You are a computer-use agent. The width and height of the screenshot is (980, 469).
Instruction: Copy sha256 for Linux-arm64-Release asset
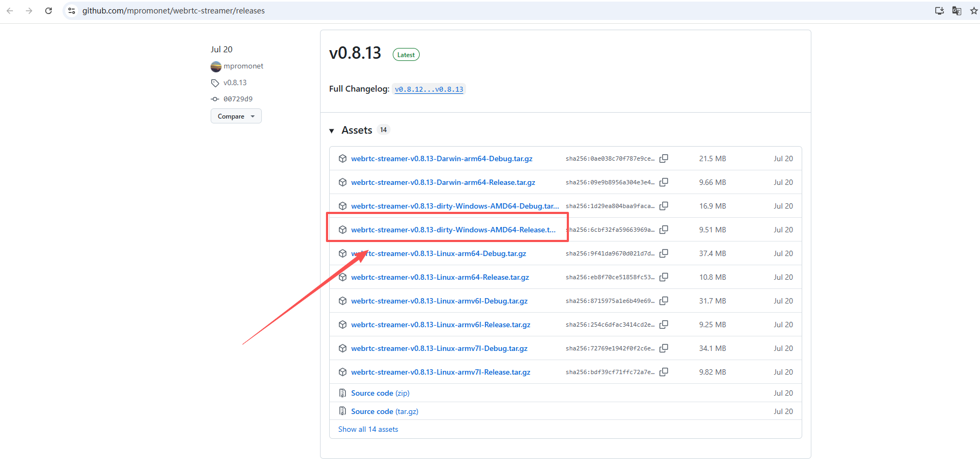coord(664,277)
